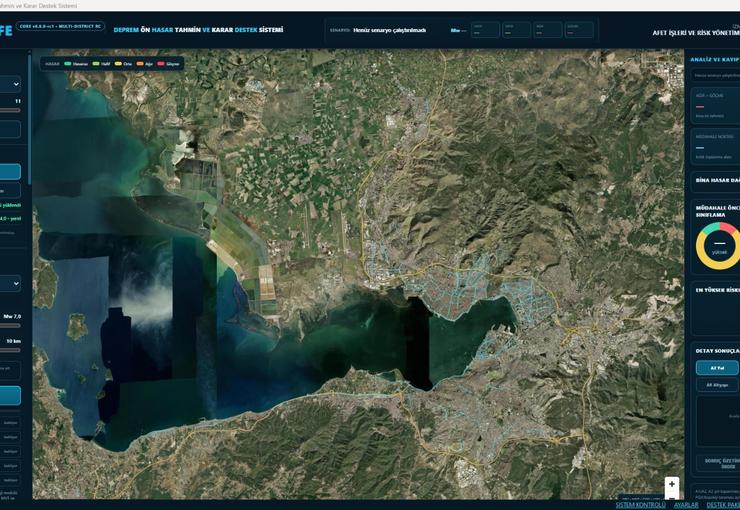Screen dimensions: 740x510
Task: Click the En Yüksek Risk card
Action: pos(715,309)
